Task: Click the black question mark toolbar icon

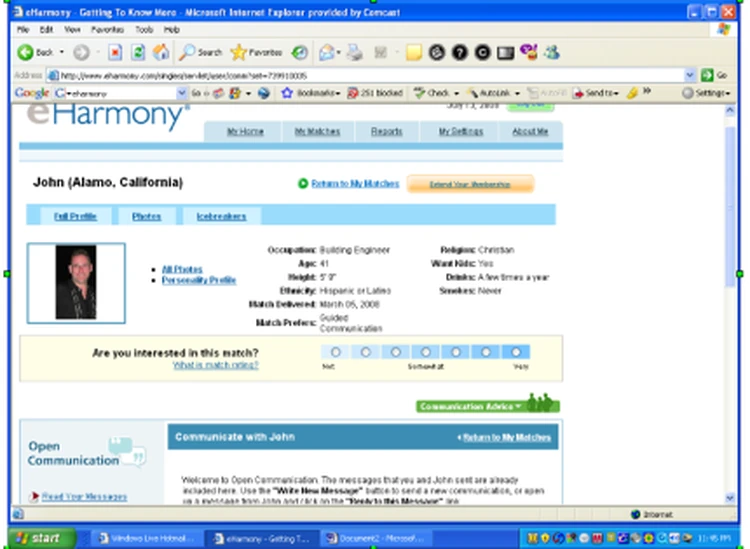Action: pyautogui.click(x=460, y=52)
